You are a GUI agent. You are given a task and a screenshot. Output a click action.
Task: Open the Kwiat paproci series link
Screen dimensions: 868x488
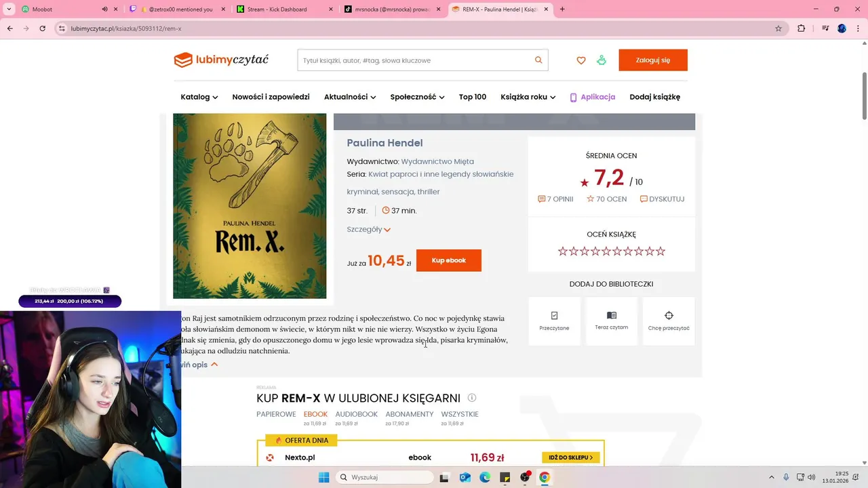pyautogui.click(x=441, y=174)
